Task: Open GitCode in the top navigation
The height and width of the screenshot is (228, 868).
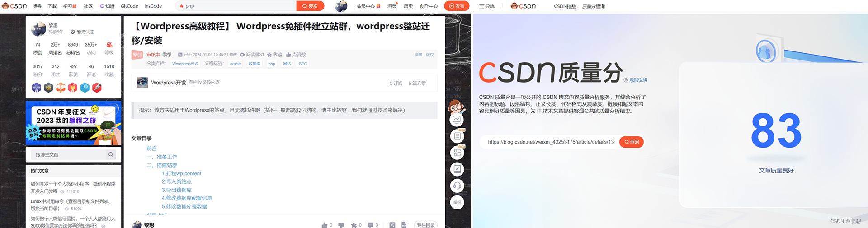Action: tap(129, 6)
